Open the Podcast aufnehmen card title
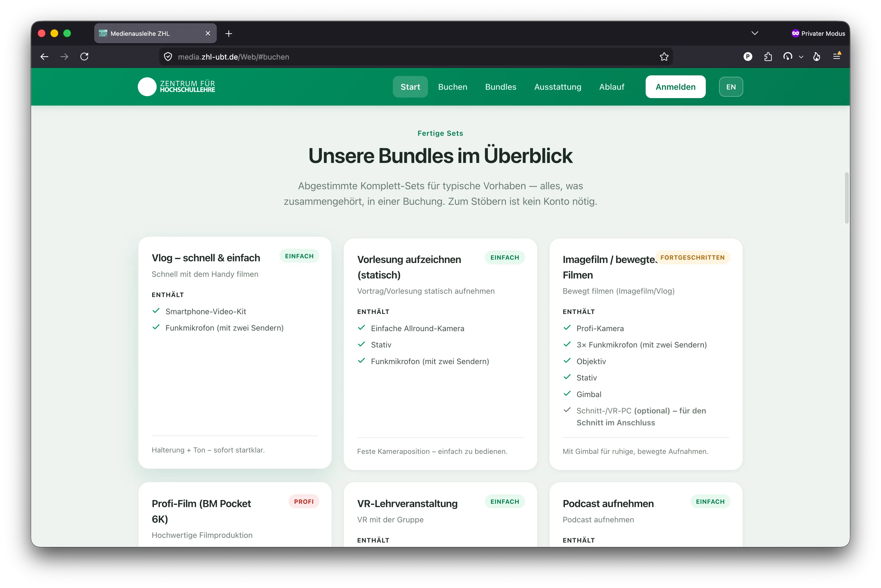Viewport: 881px width, 588px height. [608, 503]
